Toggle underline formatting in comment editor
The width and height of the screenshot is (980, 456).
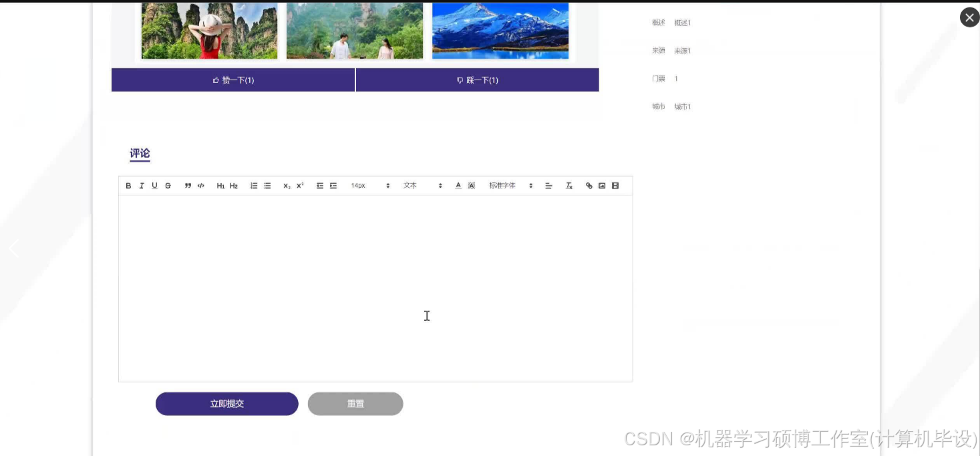tap(154, 186)
